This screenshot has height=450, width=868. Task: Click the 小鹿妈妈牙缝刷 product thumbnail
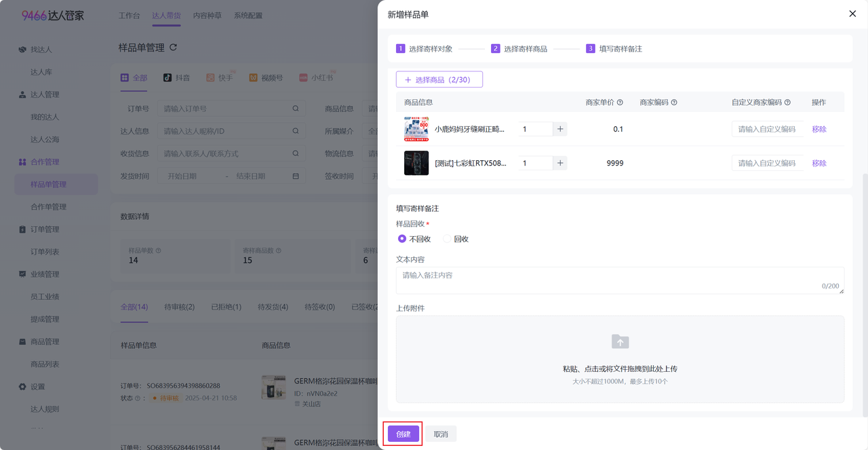point(416,129)
